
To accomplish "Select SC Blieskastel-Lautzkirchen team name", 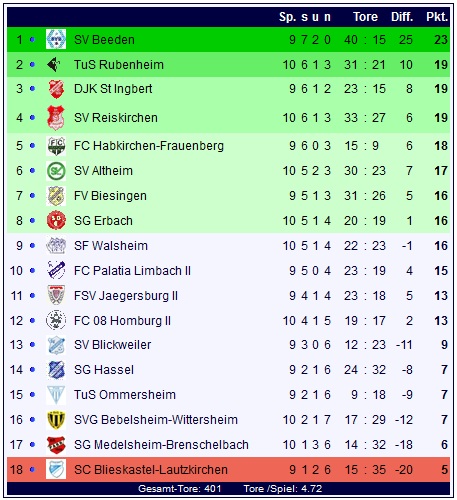I will [151, 470].
